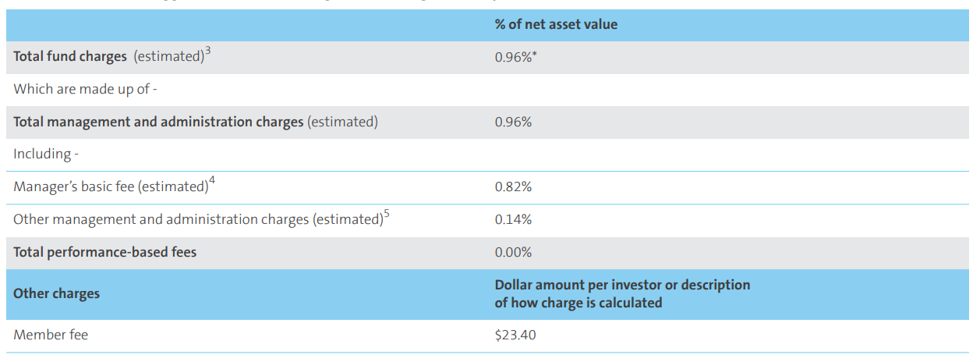Click the 0.00% performance-based fees value
Screen dimensions: 980x362
tap(513, 253)
